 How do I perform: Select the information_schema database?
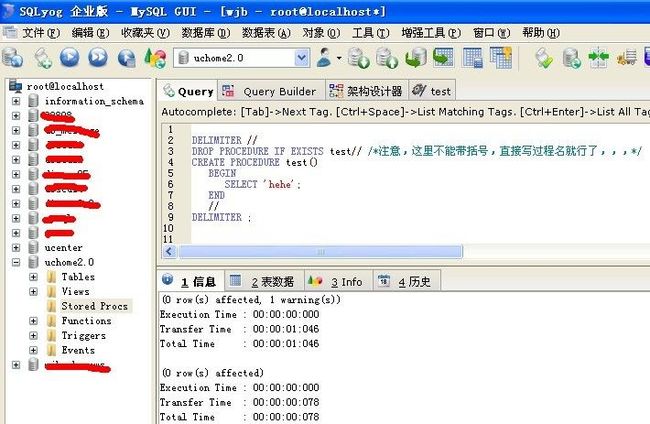click(x=94, y=101)
